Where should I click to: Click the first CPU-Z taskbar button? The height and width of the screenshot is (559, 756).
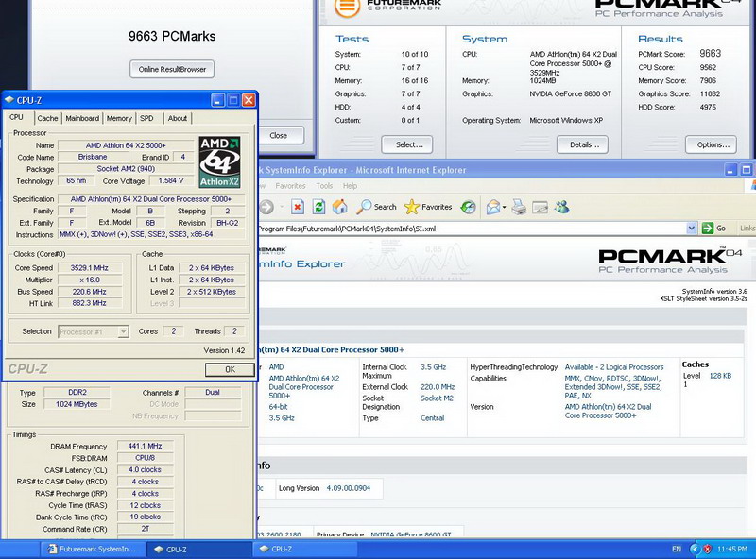pyautogui.click(x=198, y=549)
